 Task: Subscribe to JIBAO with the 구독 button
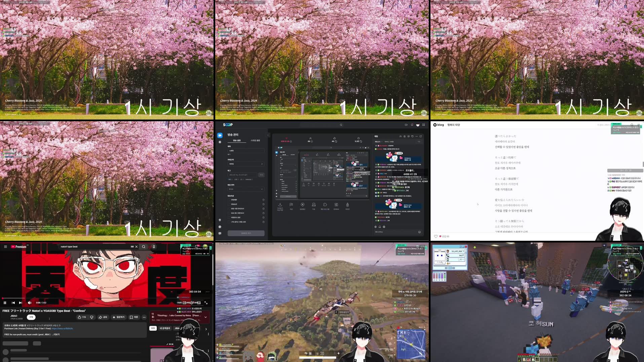point(31,317)
